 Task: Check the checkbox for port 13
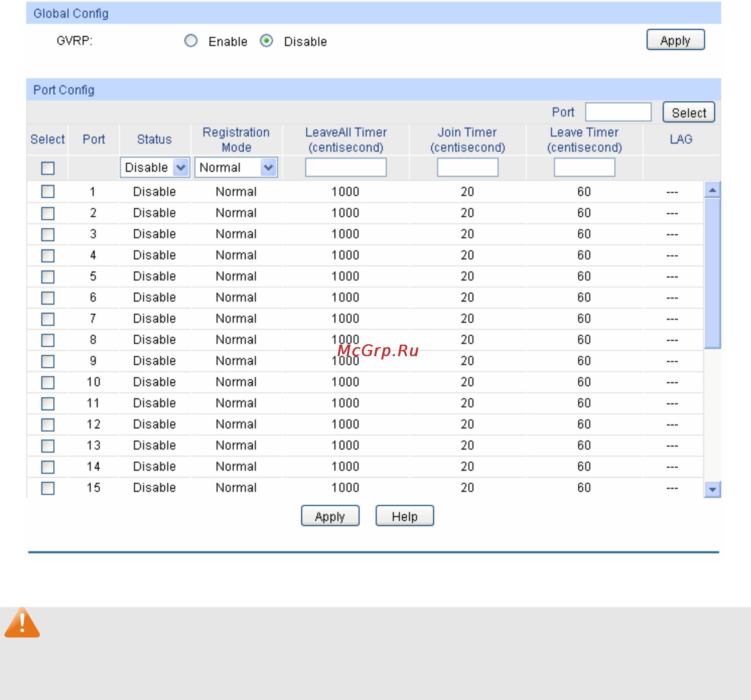[48, 446]
